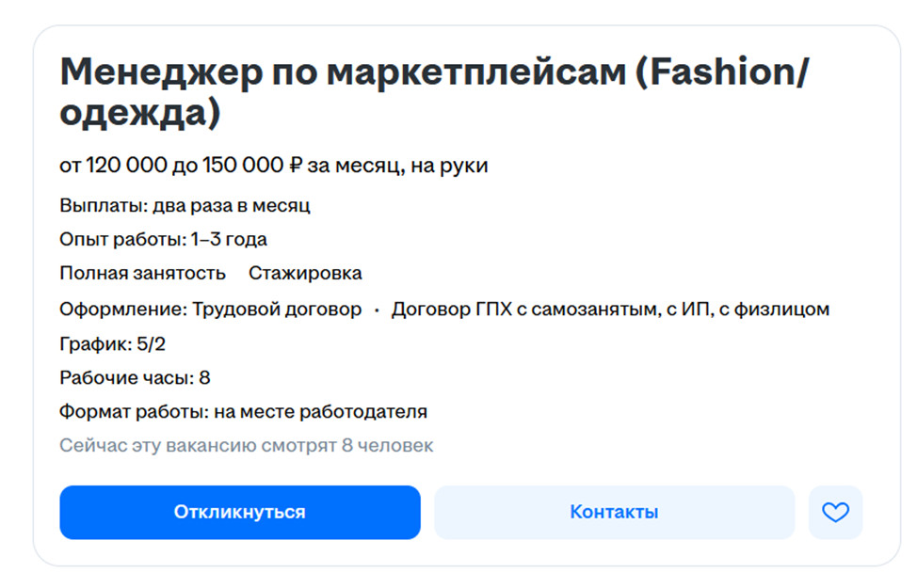
Task: Click the Стажировка label
Action: point(305,274)
